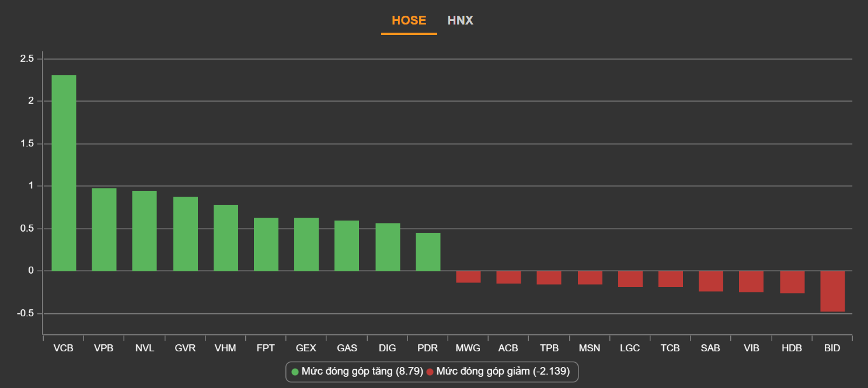868x388 pixels.
Task: Click the red SAB bar
Action: (711, 281)
